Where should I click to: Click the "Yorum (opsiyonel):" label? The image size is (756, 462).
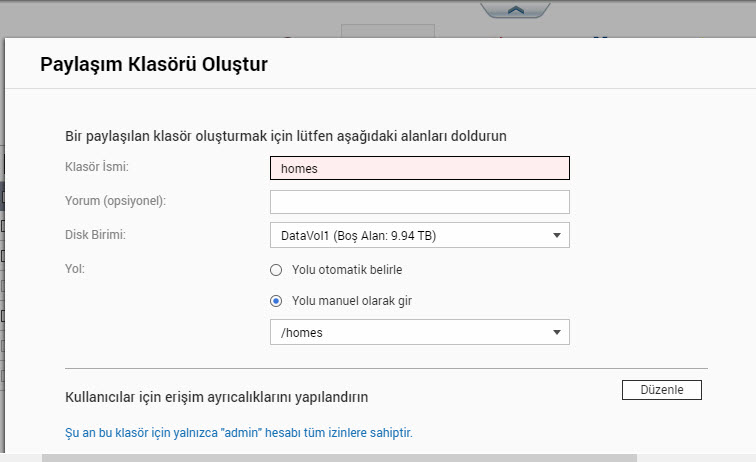(115, 201)
